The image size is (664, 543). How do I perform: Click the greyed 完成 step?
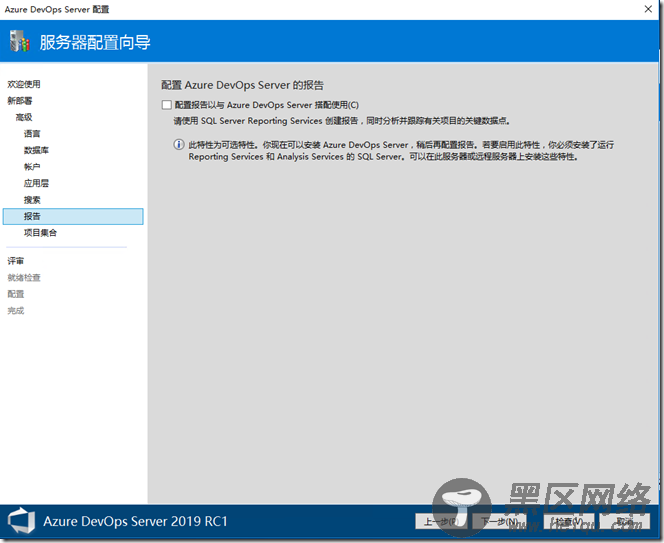pyautogui.click(x=15, y=310)
